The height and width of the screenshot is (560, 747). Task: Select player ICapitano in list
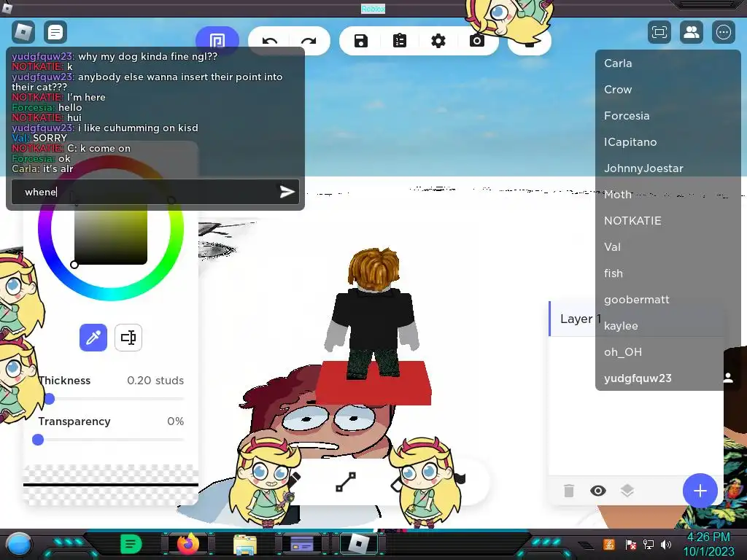[667, 142]
